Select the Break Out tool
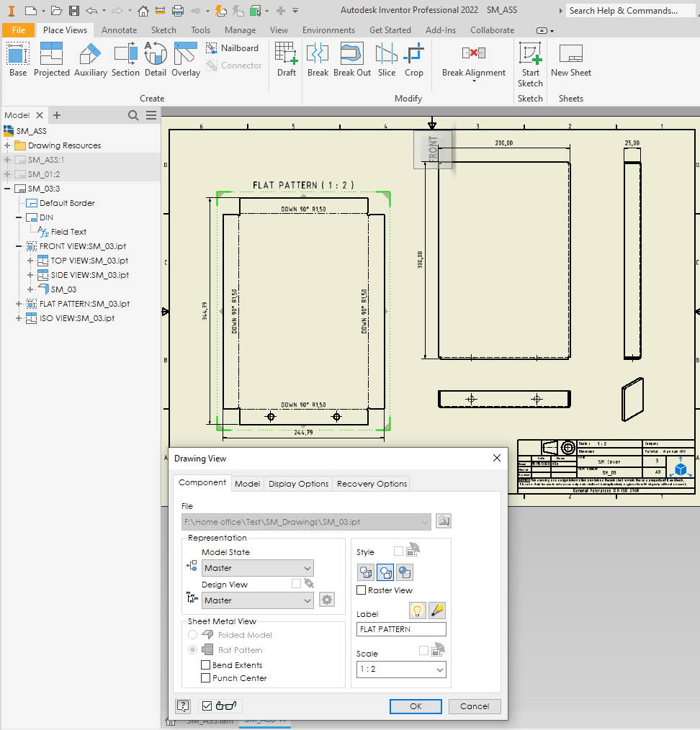 coord(352,60)
